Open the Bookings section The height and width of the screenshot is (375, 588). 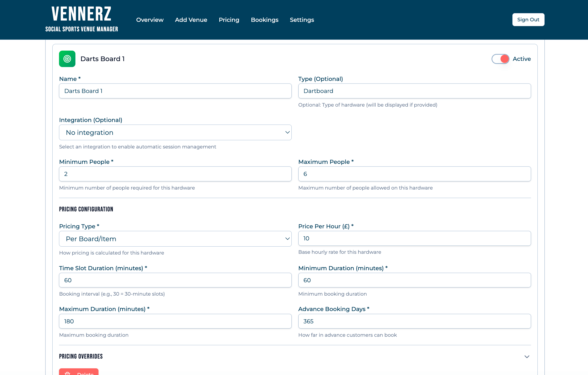tap(265, 20)
